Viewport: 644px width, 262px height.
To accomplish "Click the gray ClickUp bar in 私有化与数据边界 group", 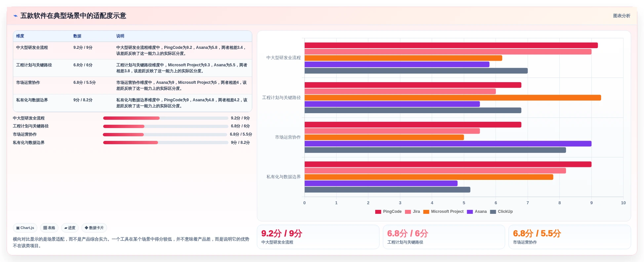I will (x=387, y=190).
